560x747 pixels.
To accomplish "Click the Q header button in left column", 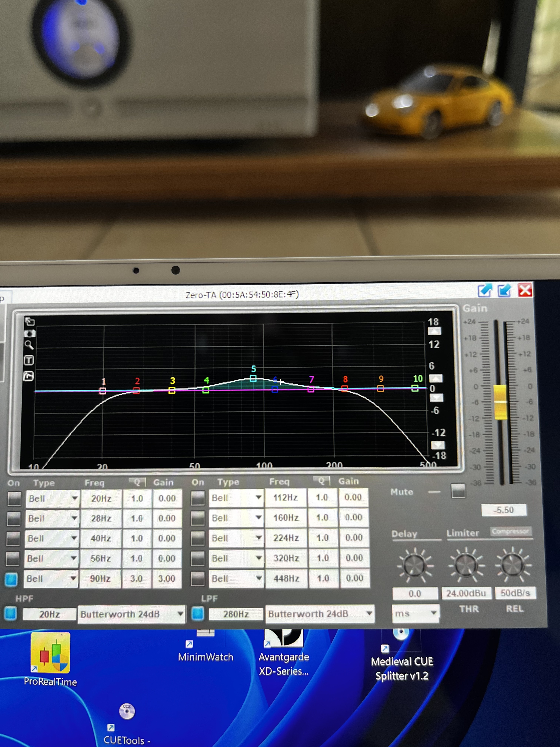I will click(x=137, y=482).
